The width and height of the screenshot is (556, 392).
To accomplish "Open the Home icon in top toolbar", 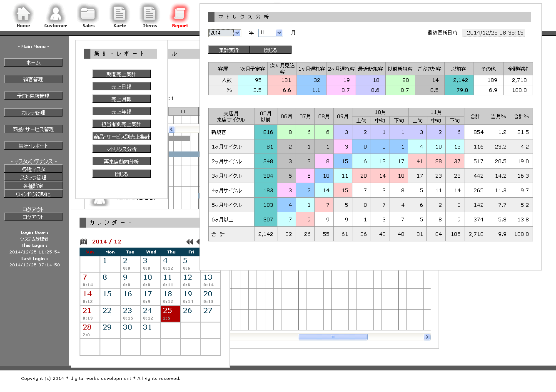I will coord(23,17).
